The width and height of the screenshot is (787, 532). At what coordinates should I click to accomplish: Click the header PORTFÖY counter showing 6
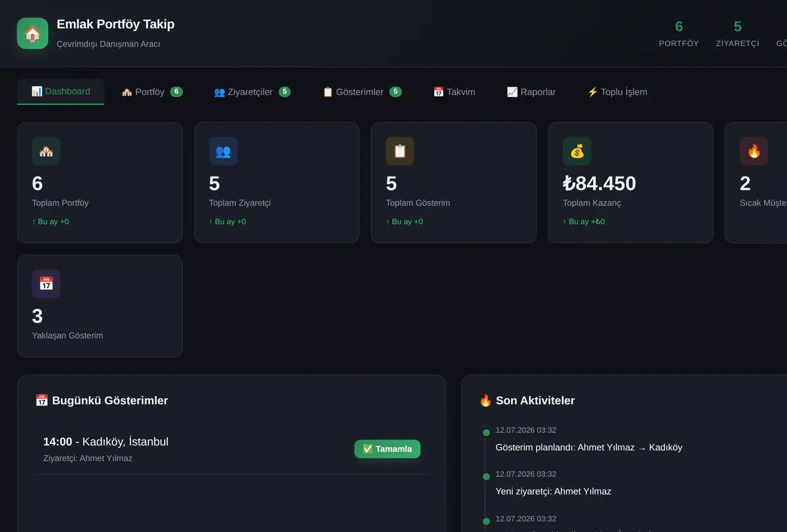click(679, 34)
